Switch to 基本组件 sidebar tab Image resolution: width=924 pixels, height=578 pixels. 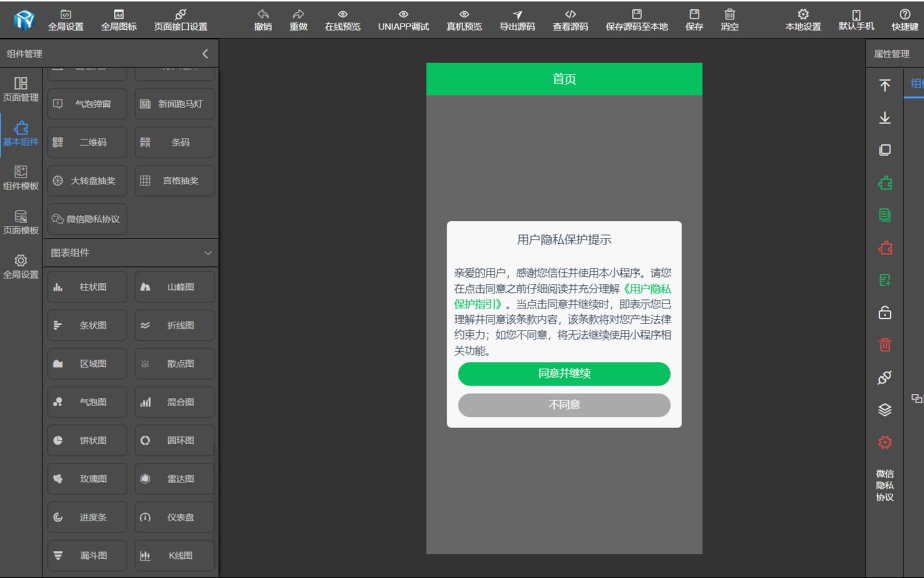pos(21,133)
